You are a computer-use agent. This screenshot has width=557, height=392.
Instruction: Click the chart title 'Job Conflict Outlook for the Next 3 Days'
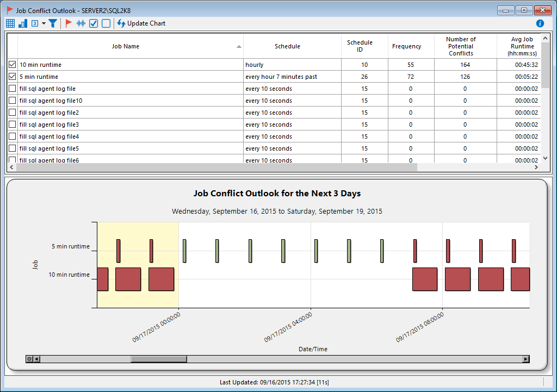(x=277, y=193)
